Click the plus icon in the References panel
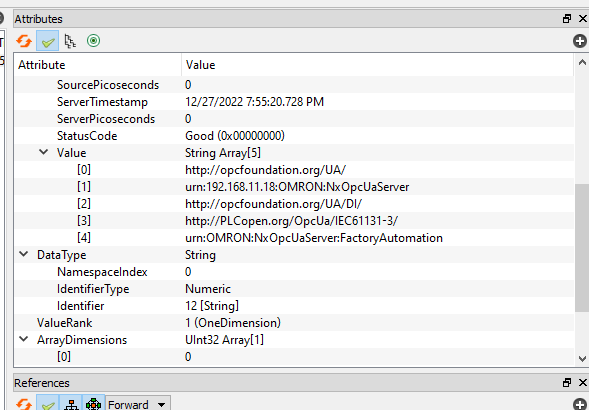Screen dimensions: 589x410 click(x=580, y=404)
